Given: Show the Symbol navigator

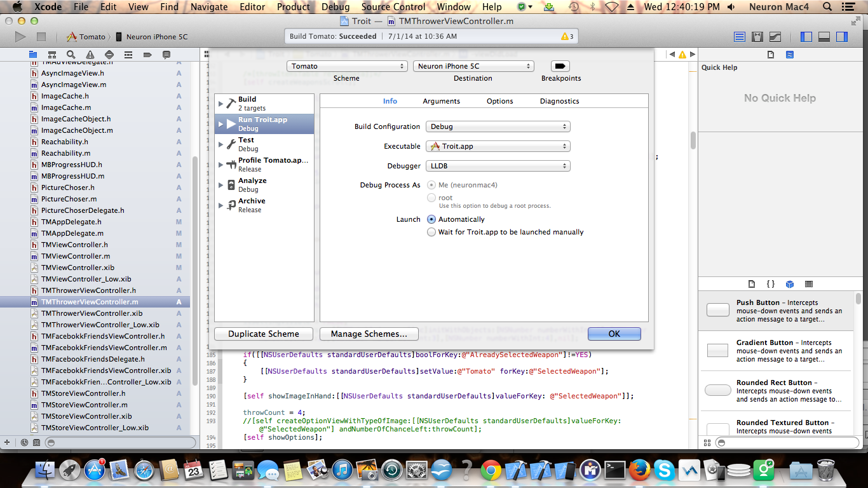Looking at the screenshot, I should 52,55.
